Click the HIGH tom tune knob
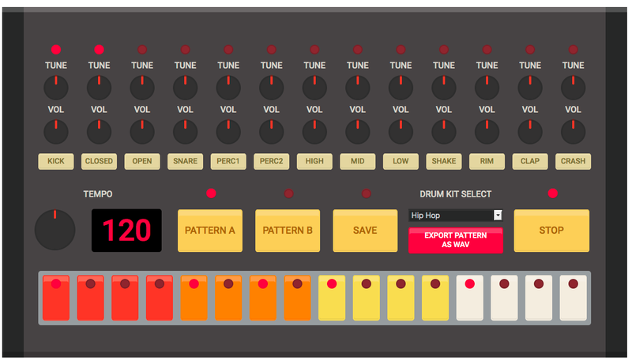The image size is (632, 364). click(x=314, y=88)
